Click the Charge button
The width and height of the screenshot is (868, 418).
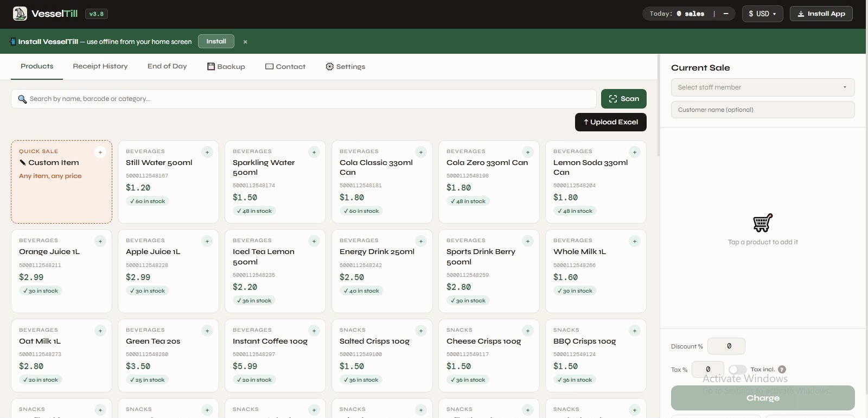click(x=763, y=398)
